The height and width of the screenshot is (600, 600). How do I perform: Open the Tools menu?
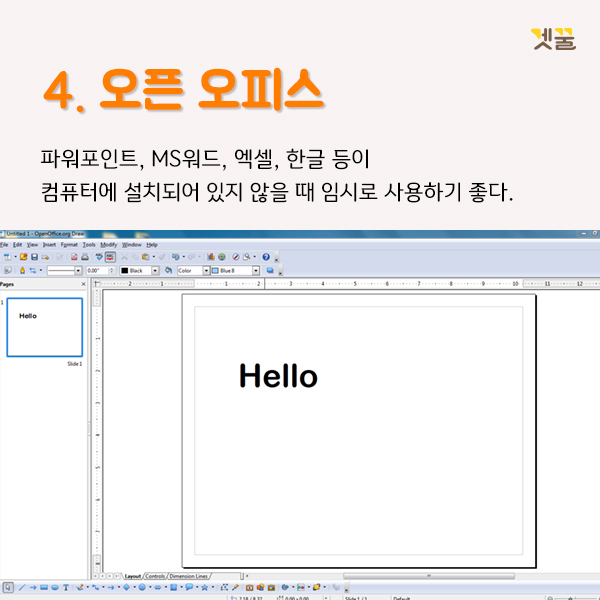tap(89, 245)
